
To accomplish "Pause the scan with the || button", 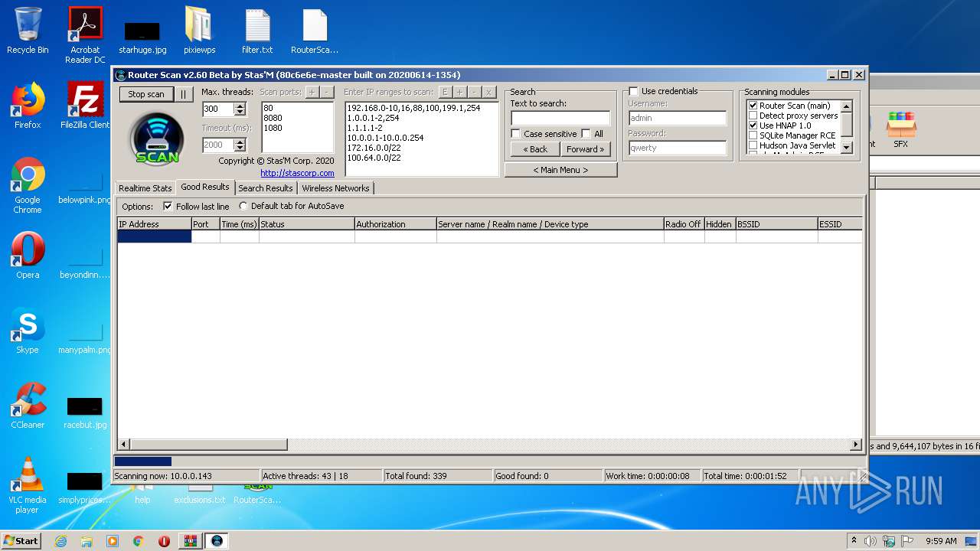I will click(183, 94).
